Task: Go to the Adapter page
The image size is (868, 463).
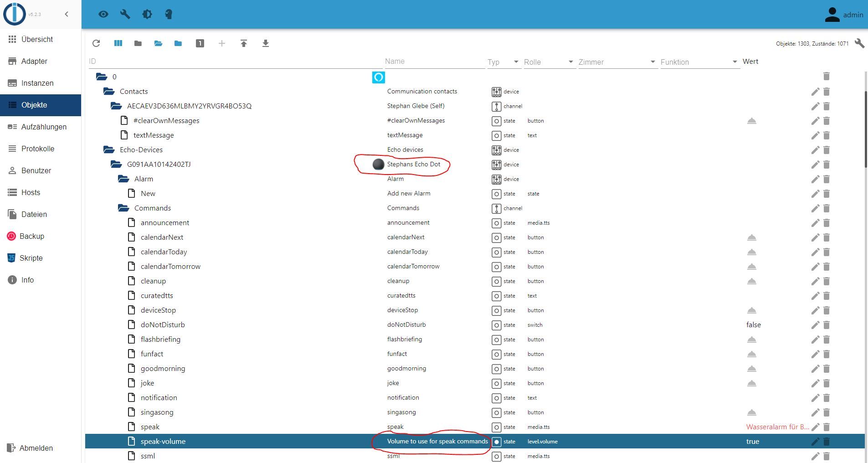Action: pos(41,62)
